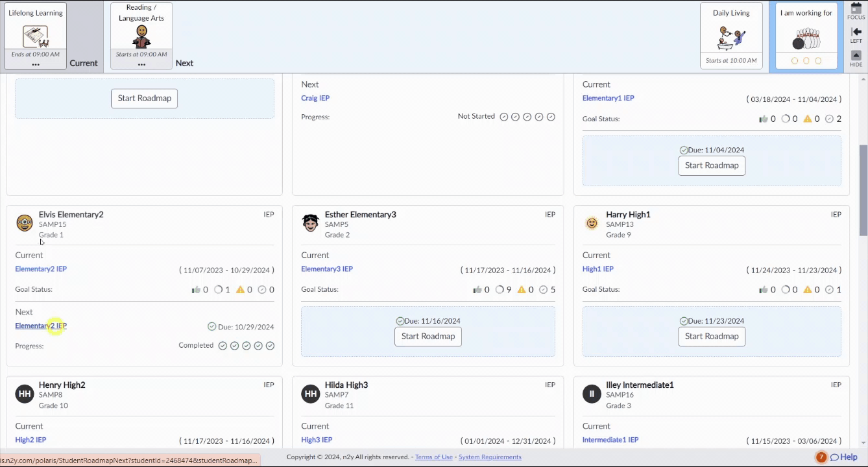
Task: Click Harry High1 sun avatar
Action: (x=592, y=223)
